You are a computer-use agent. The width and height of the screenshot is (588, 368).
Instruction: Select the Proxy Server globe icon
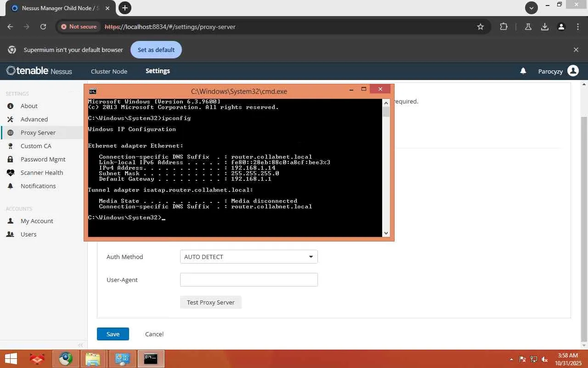tap(11, 132)
